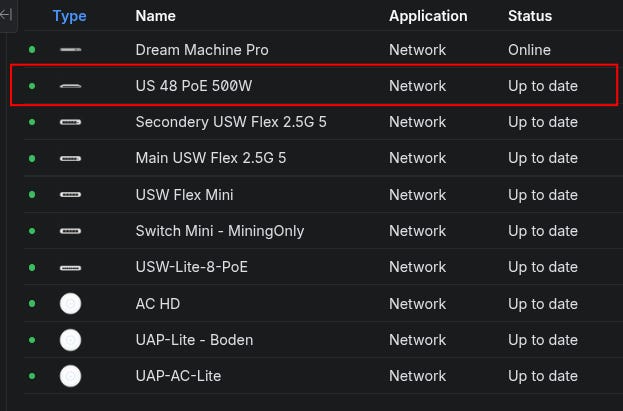This screenshot has height=411, width=623.
Task: Click Up to date status of US 48 PoE
Action: 543,86
